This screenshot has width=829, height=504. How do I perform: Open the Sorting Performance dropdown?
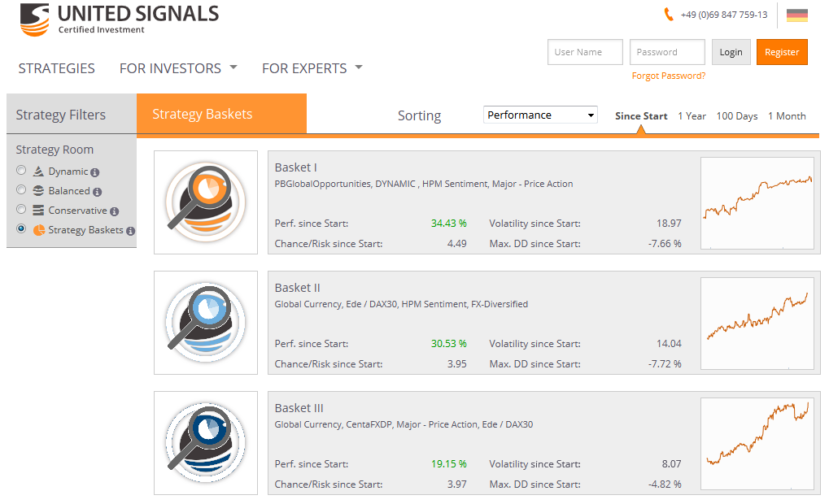point(540,115)
